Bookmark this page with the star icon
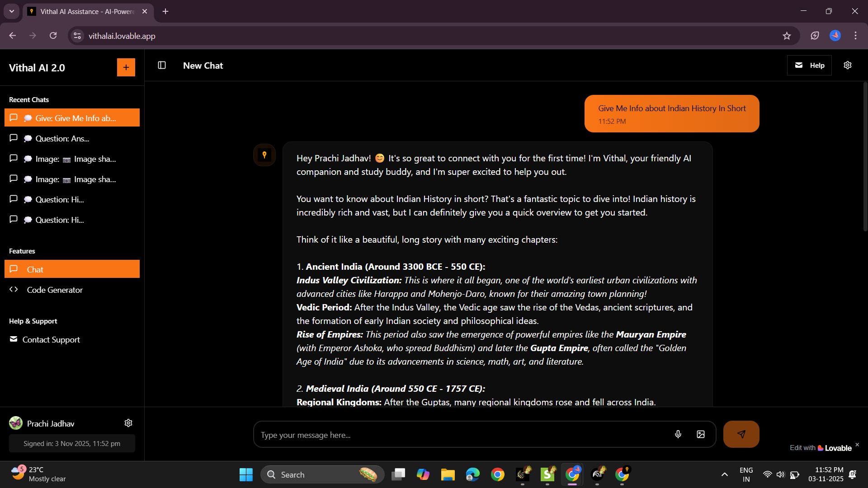This screenshot has height=488, width=868. click(x=787, y=36)
